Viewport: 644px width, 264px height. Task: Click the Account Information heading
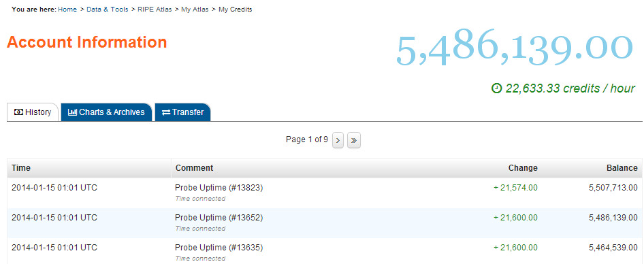click(x=86, y=42)
